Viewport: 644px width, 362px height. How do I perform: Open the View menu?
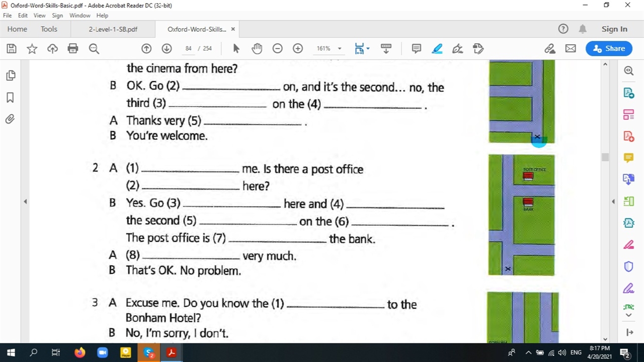pos(39,16)
